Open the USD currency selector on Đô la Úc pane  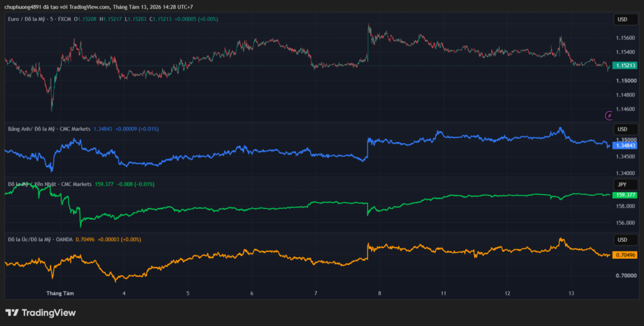[626, 239]
